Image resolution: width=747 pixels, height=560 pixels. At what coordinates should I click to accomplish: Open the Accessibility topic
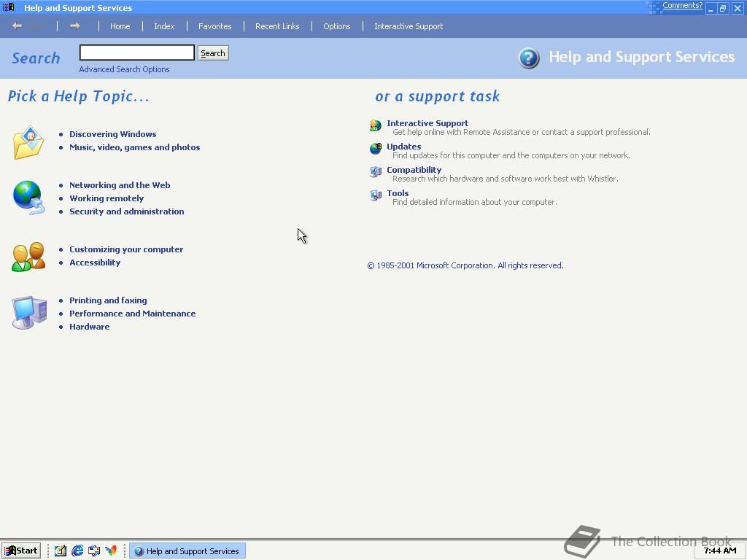coord(95,262)
